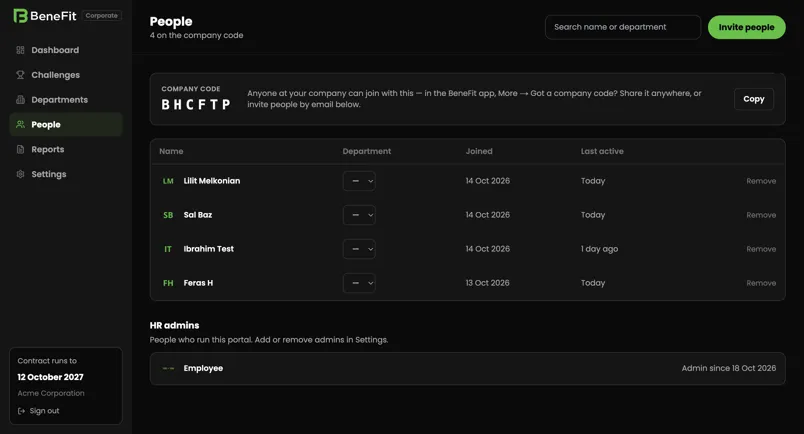Click the sign out arrow icon
Screen dimensions: 804x434
pyautogui.click(x=21, y=411)
